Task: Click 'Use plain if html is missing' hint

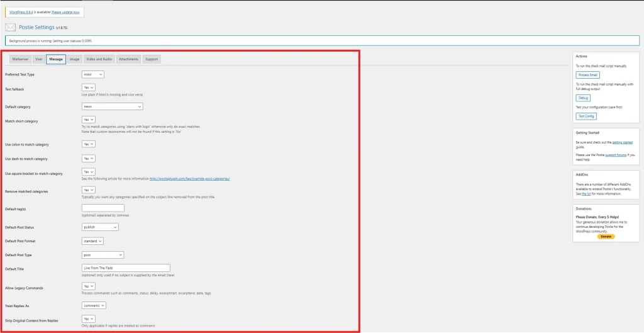Action: [113, 94]
